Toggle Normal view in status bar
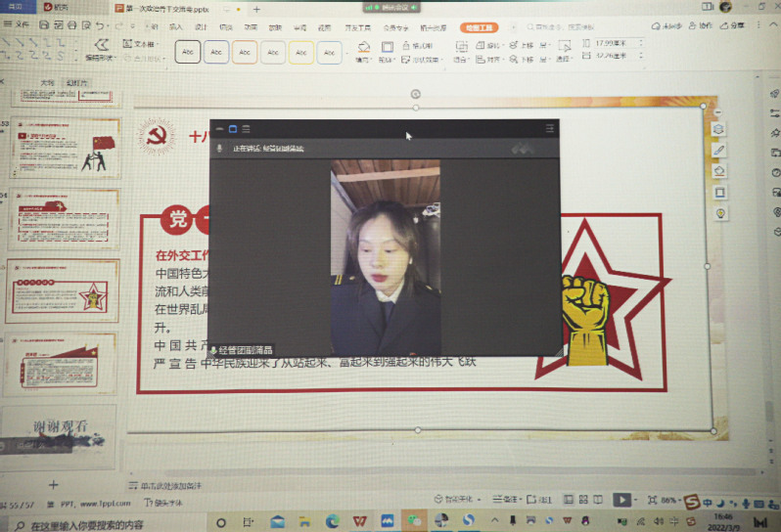This screenshot has width=781, height=532. 569,499
